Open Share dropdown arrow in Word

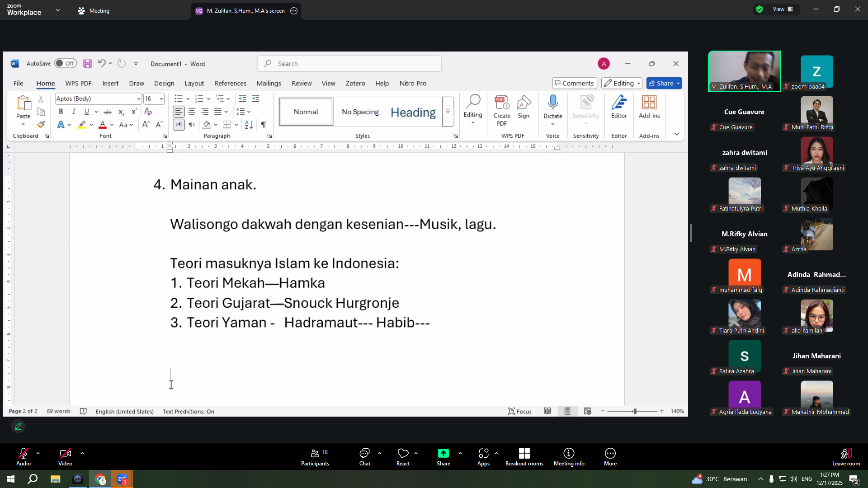tap(678, 83)
